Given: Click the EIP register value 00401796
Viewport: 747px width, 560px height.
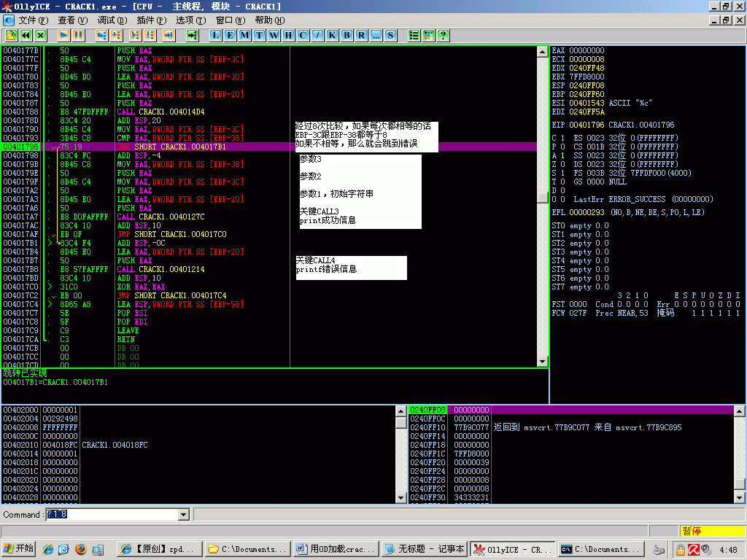Looking at the screenshot, I should 587,125.
